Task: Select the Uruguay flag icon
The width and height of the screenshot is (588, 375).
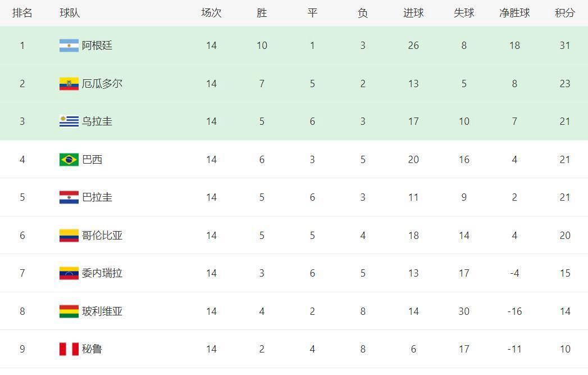Action: pos(69,121)
